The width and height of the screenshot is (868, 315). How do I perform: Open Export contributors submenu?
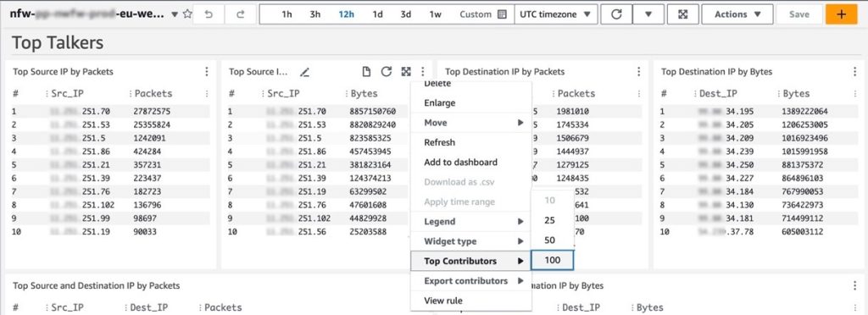click(x=471, y=281)
